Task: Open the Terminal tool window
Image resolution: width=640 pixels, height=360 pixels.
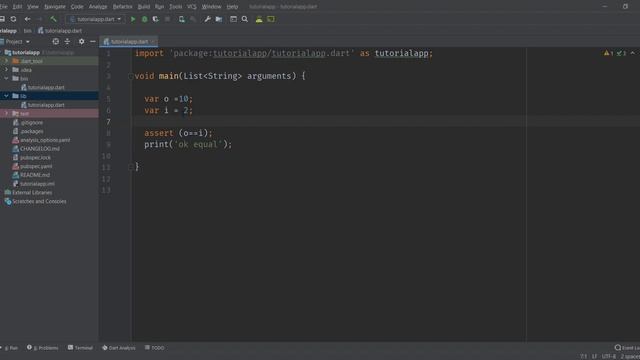Action: point(80,348)
